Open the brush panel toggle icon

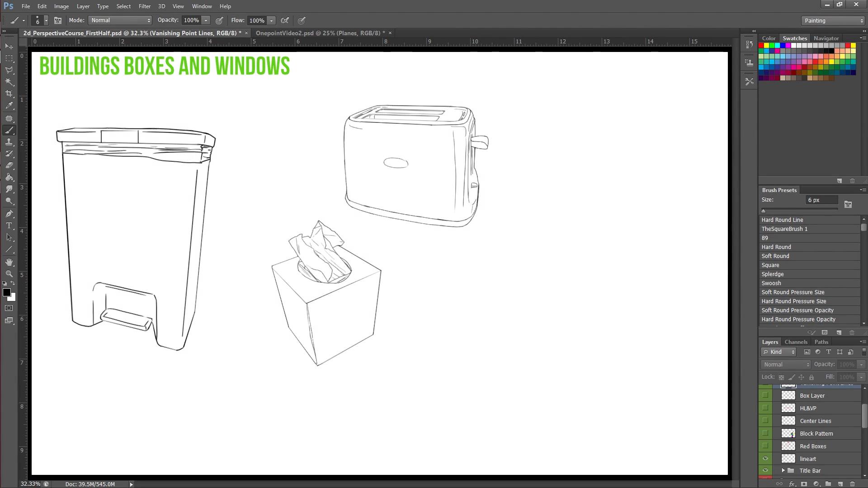click(x=58, y=20)
